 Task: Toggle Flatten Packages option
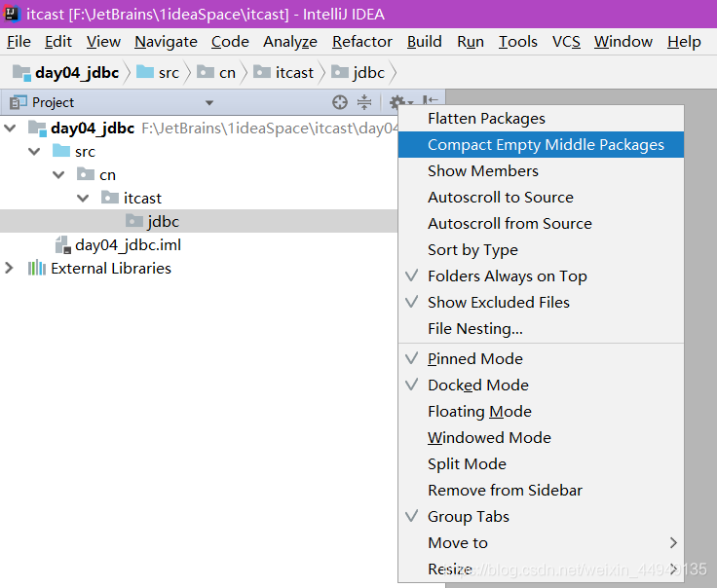tap(541, 119)
